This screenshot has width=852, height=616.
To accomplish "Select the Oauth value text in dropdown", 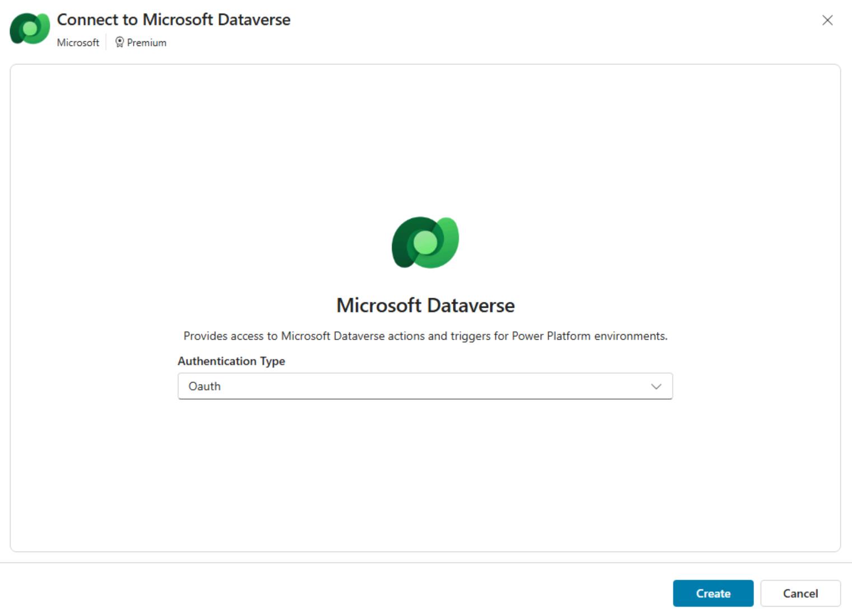I will tap(204, 387).
